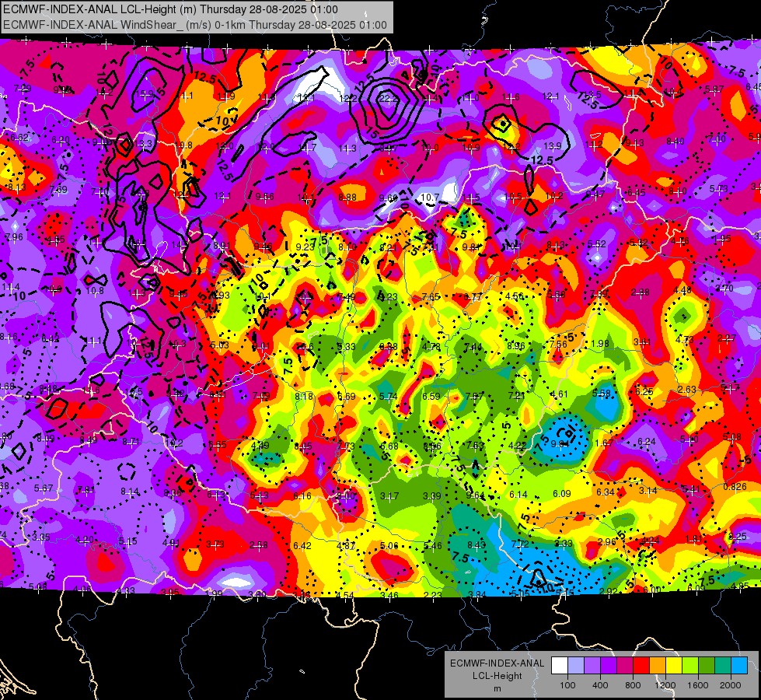Viewport: 761px width, 700px height.
Task: Click the 2000 legend tick label
Action: click(x=731, y=685)
